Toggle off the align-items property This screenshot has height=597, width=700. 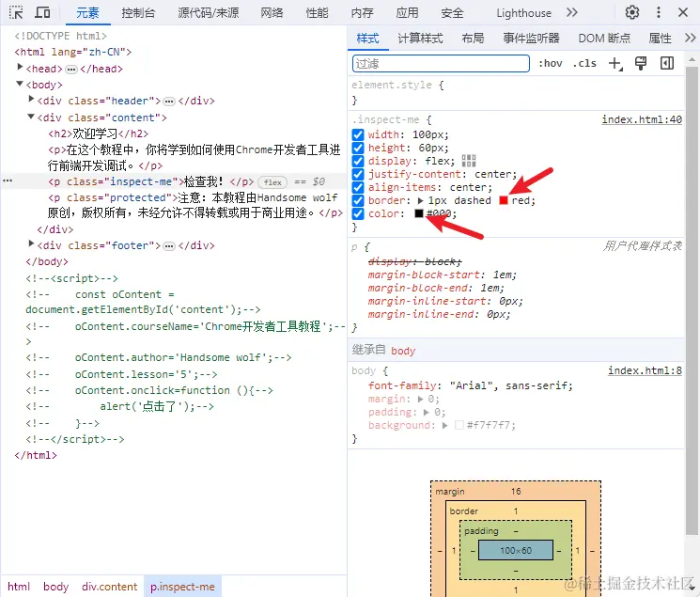pyautogui.click(x=358, y=187)
